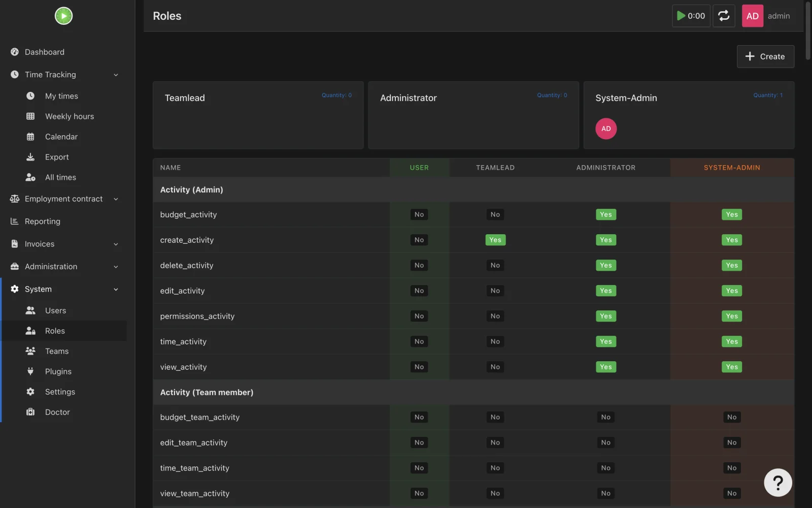The height and width of the screenshot is (508, 812).
Task: Click the Doctor medkit icon
Action: click(x=30, y=412)
